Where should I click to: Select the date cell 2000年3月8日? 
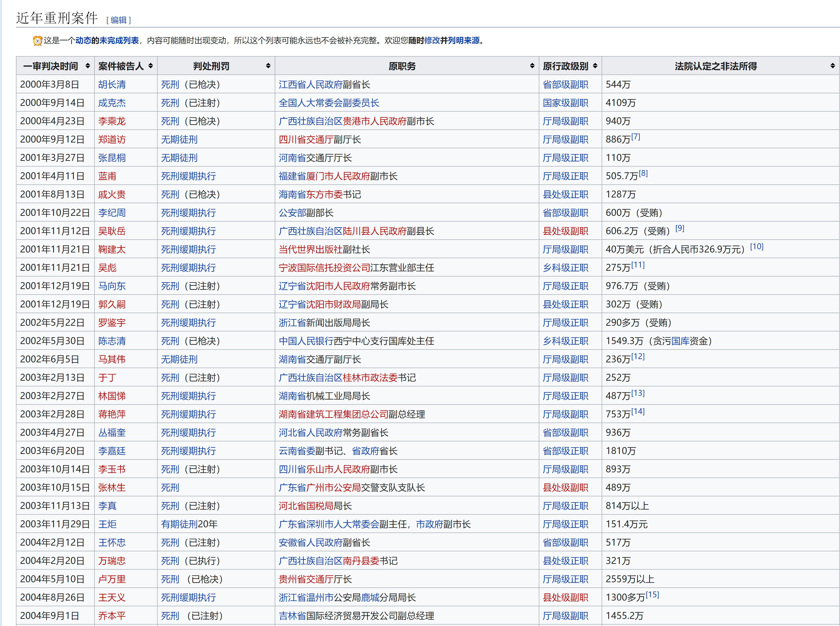[55, 84]
